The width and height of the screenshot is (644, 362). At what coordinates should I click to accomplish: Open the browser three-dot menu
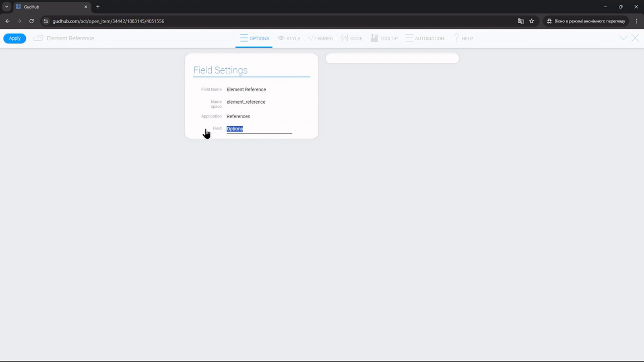(636, 21)
